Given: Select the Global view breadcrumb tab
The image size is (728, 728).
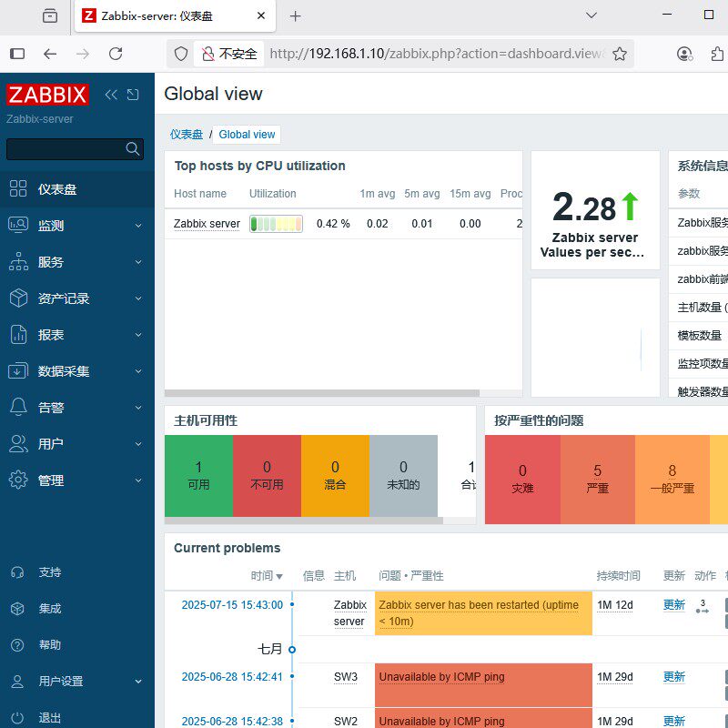Looking at the screenshot, I should (x=247, y=135).
